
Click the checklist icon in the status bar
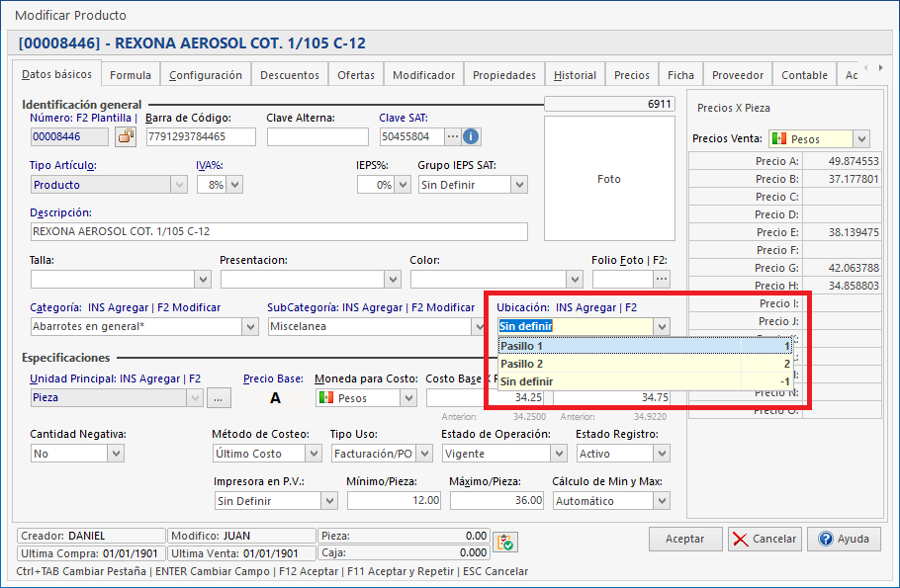[x=505, y=542]
